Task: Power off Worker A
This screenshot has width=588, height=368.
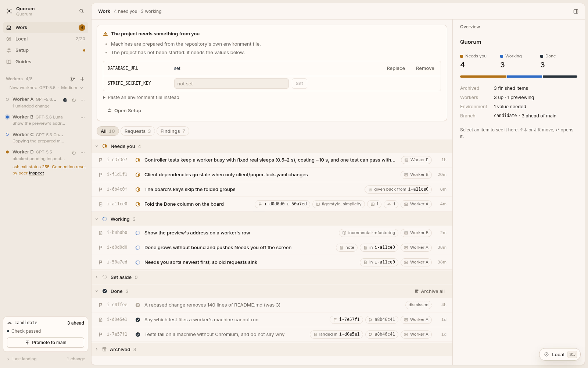Action: coord(74,100)
